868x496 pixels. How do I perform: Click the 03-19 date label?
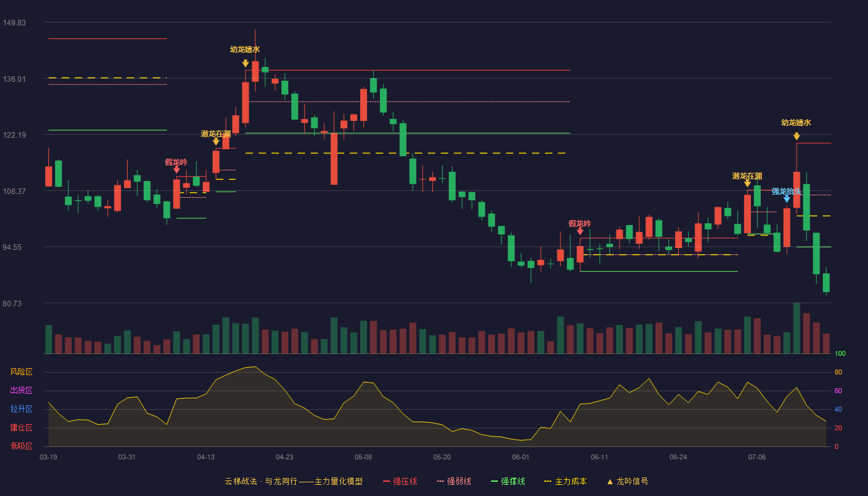pos(48,458)
